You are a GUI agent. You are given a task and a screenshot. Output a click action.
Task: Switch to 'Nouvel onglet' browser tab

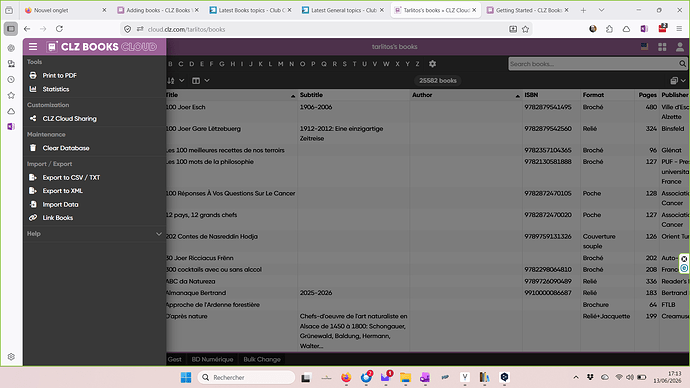(65, 10)
